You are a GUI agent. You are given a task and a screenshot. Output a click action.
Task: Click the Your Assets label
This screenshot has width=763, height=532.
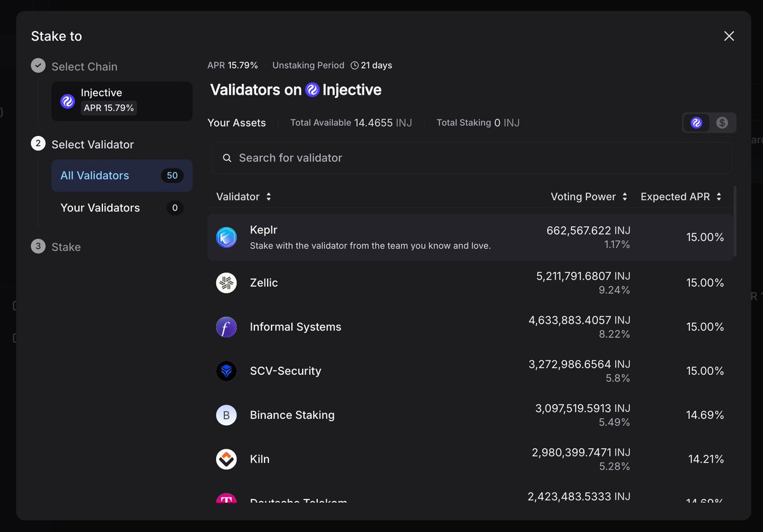click(x=237, y=123)
